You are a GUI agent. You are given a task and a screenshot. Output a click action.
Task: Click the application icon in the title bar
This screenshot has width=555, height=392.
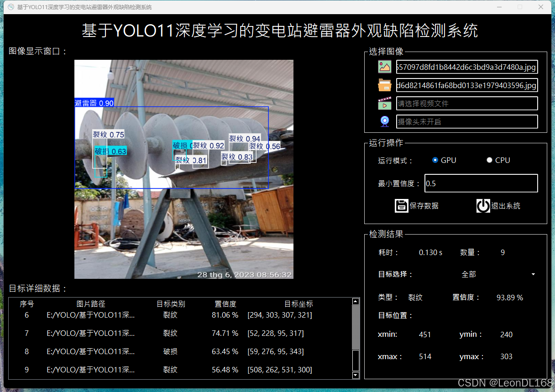pyautogui.click(x=10, y=7)
